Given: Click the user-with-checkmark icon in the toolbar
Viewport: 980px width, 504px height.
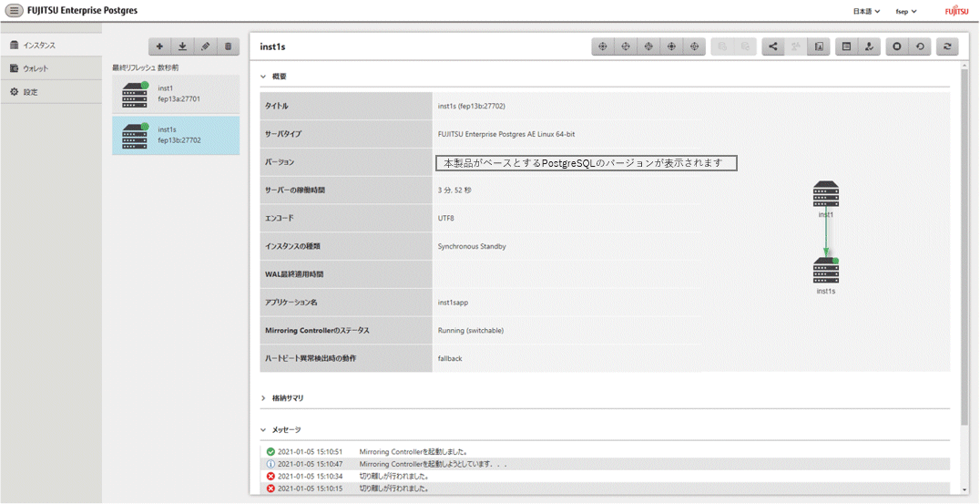Looking at the screenshot, I should (x=870, y=46).
